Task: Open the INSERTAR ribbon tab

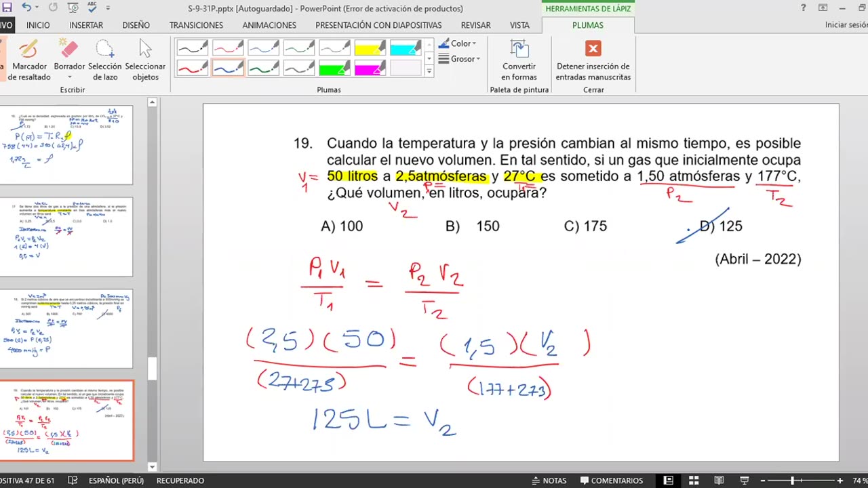Action: pos(86,25)
